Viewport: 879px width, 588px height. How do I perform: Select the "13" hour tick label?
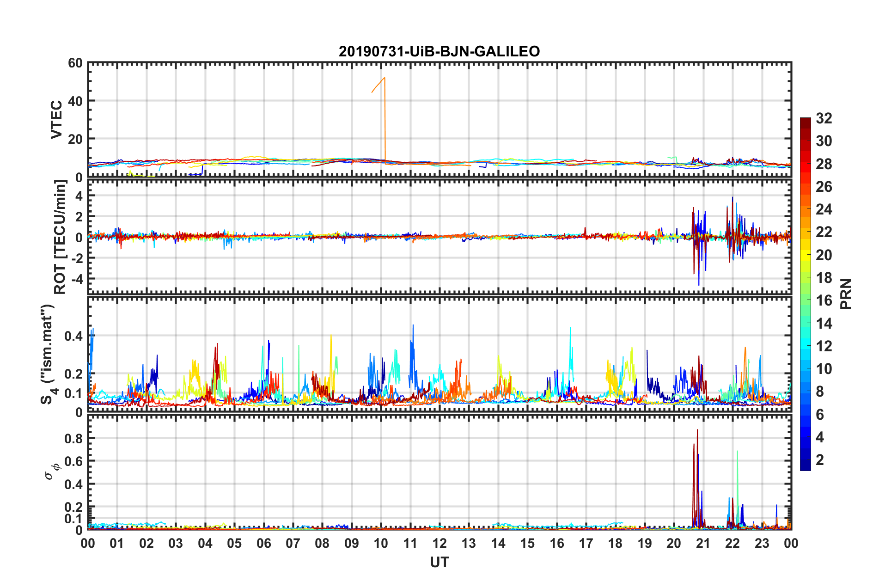tap(469, 543)
